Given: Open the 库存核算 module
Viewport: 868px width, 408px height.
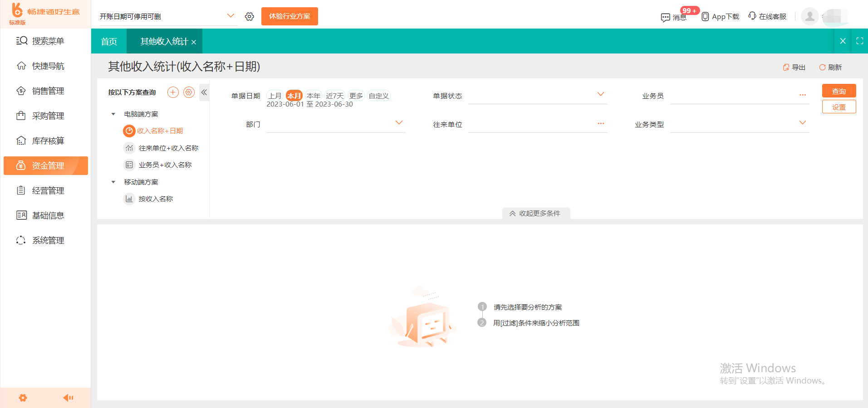Looking at the screenshot, I should [x=45, y=140].
